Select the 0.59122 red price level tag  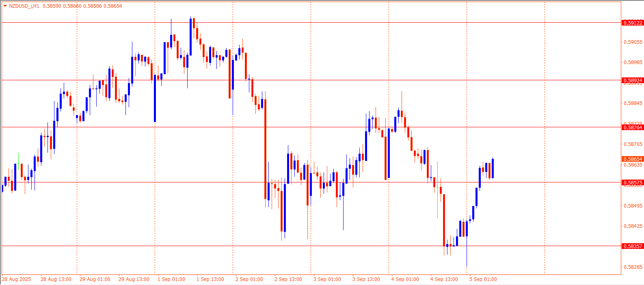coord(633,23)
